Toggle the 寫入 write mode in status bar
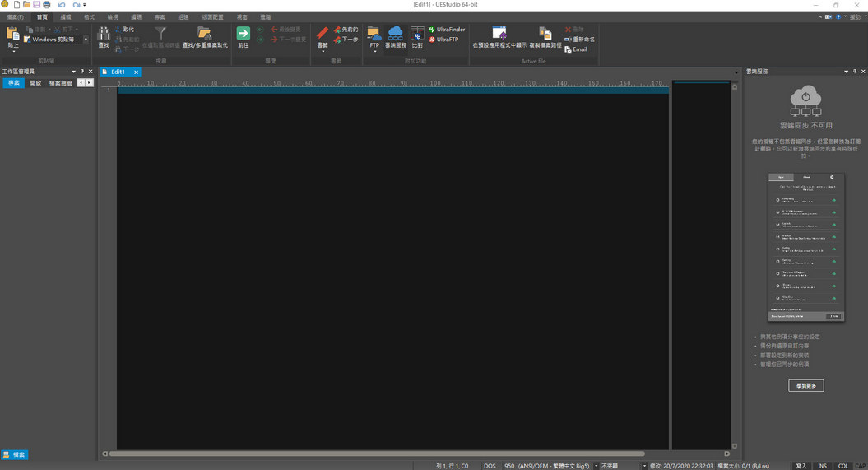Viewport: 868px width, 470px height. pos(801,466)
